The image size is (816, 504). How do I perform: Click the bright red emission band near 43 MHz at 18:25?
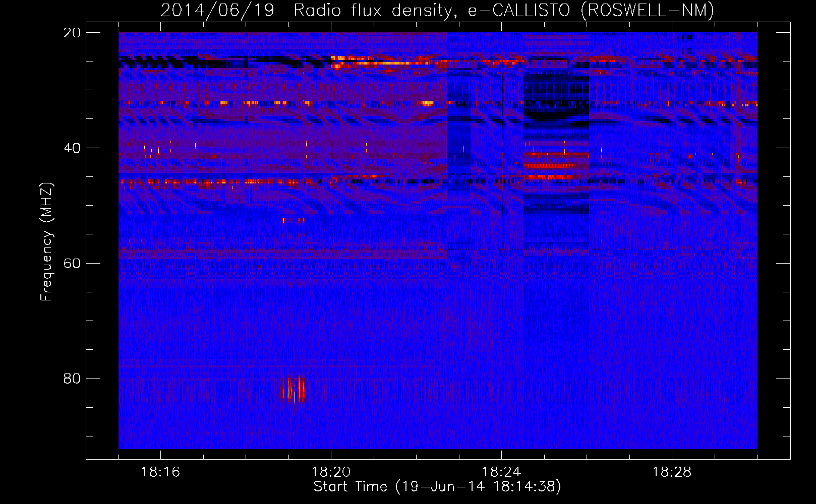(x=549, y=166)
